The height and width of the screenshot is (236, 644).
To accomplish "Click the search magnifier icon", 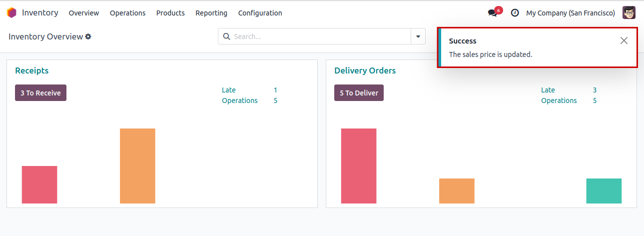I will coord(226,36).
